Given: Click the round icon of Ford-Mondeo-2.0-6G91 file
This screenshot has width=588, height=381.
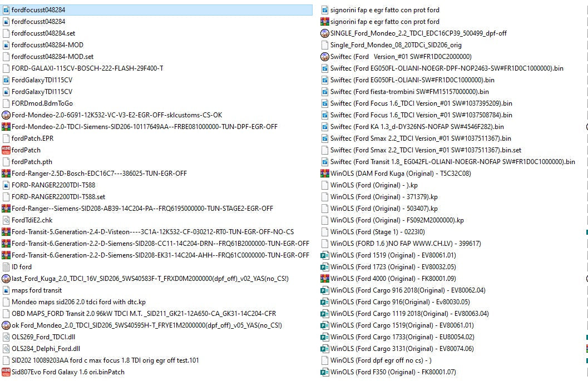Looking at the screenshot, I should pyautogui.click(x=6, y=115).
